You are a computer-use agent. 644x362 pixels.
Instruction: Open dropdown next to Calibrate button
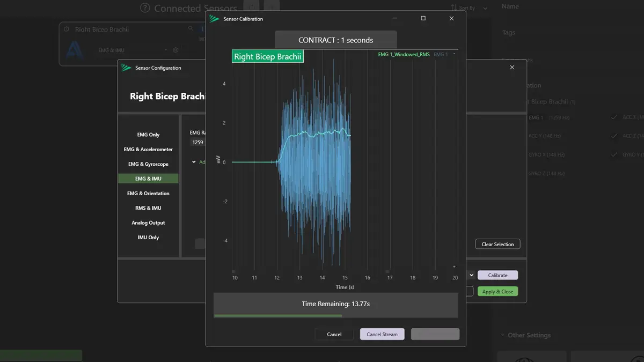(x=471, y=275)
